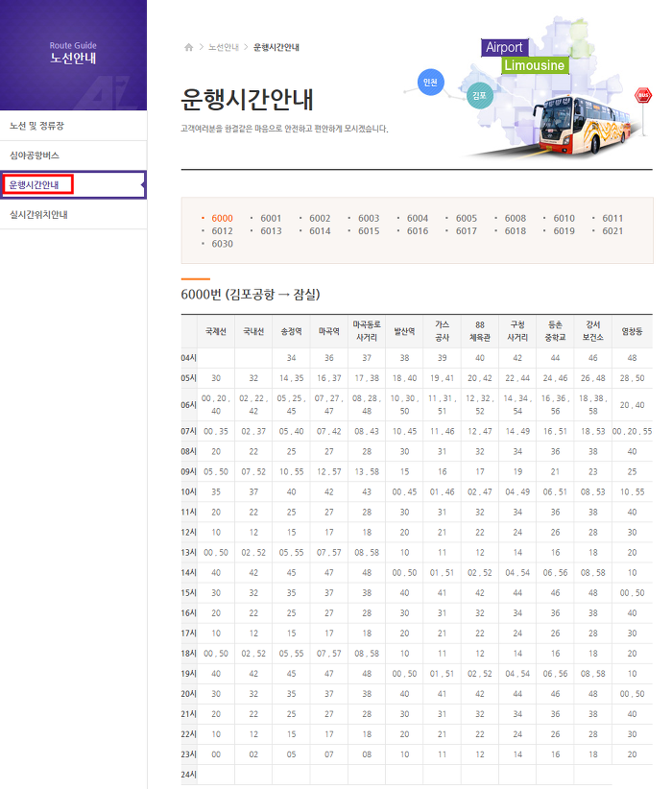This screenshot has height=789, width=672.
Task: Click the 10 , 55 cell in 10시 row
Action: (x=632, y=492)
